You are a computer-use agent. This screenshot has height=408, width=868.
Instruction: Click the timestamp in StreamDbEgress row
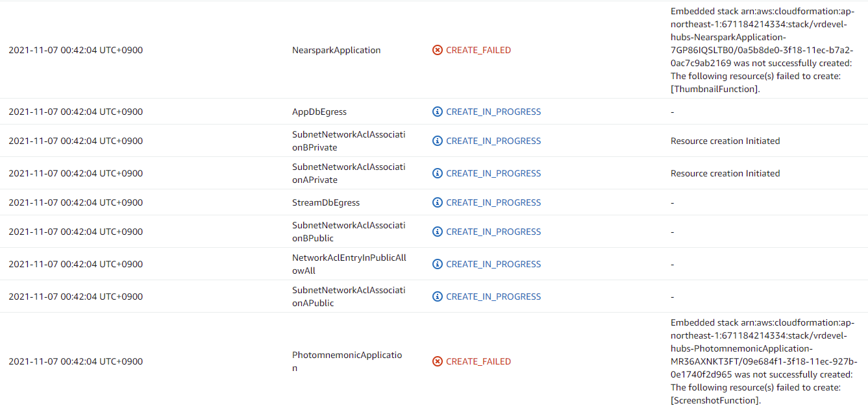75,202
